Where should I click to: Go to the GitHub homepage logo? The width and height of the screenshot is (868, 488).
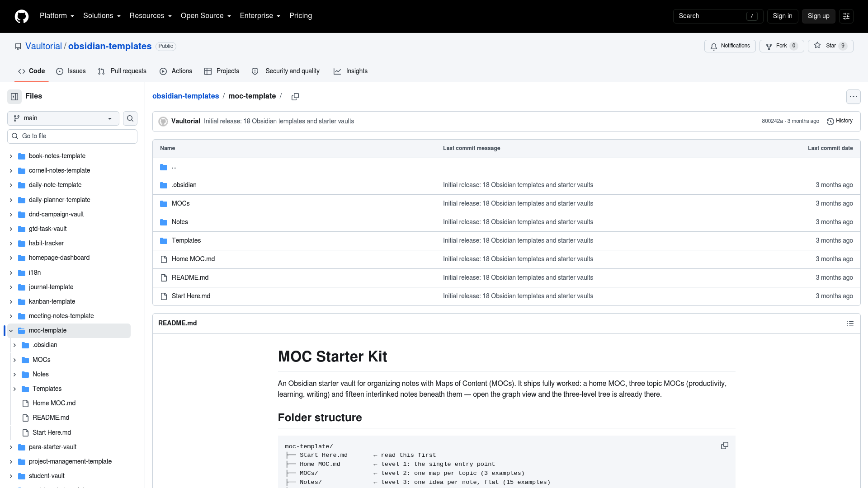tap(22, 16)
